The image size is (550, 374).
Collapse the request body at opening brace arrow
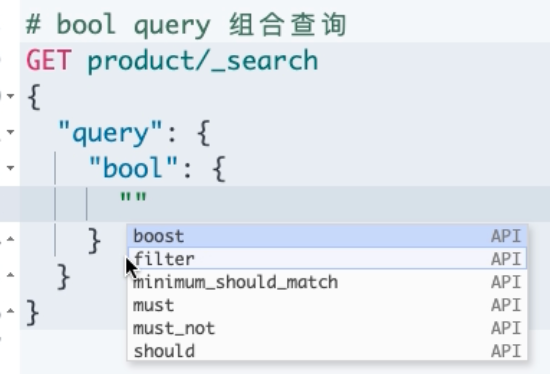click(x=11, y=96)
